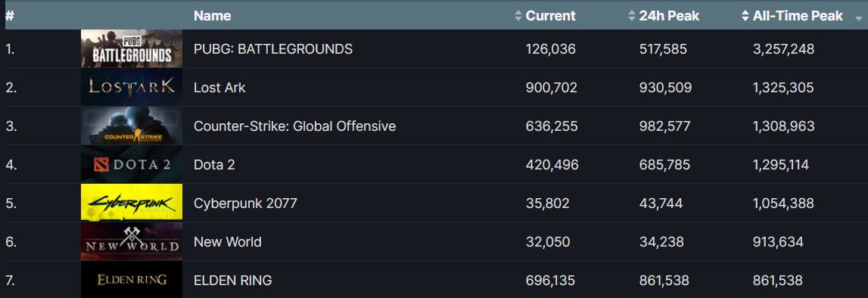Image resolution: width=868 pixels, height=298 pixels.
Task: Open the New World name link
Action: pos(228,241)
